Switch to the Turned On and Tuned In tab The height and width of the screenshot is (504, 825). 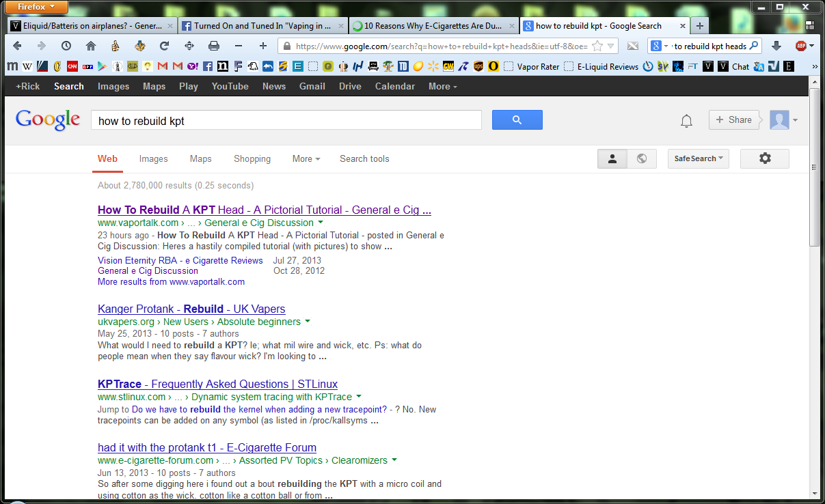click(x=262, y=26)
